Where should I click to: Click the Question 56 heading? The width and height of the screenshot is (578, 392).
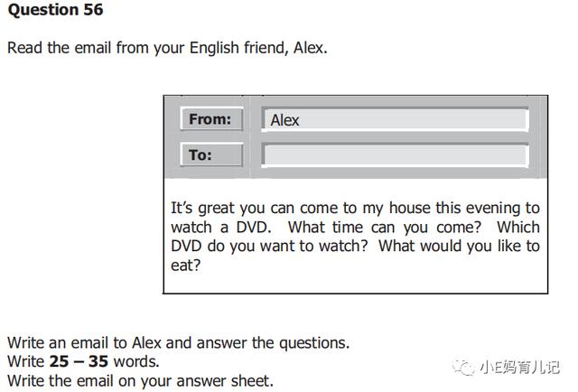tap(55, 10)
